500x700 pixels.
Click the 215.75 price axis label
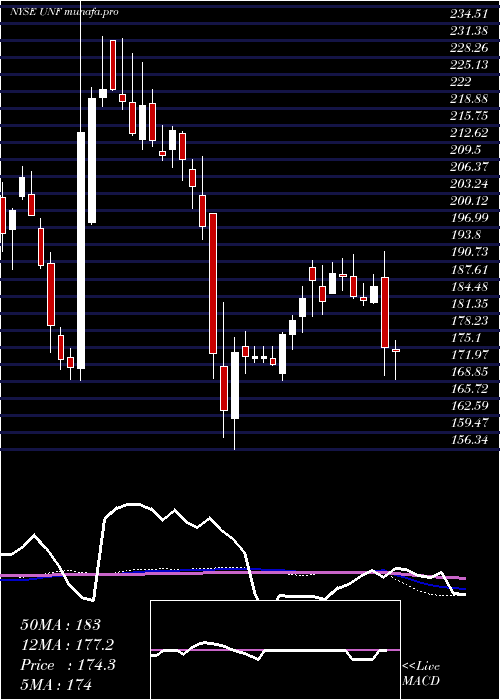(468, 116)
